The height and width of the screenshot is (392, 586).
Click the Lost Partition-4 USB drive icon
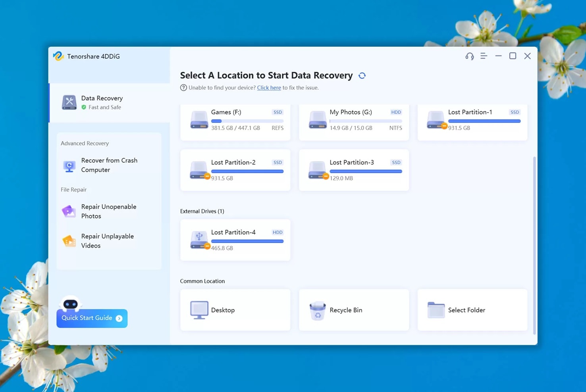199,240
